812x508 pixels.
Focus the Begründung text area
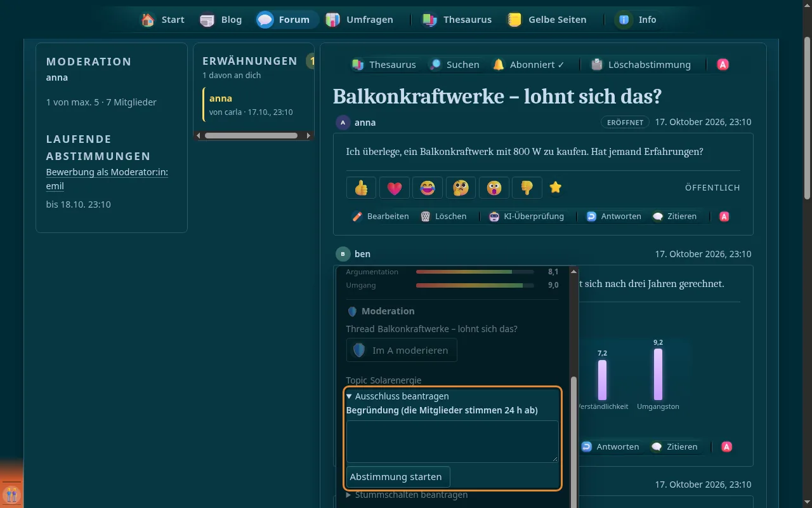click(452, 441)
